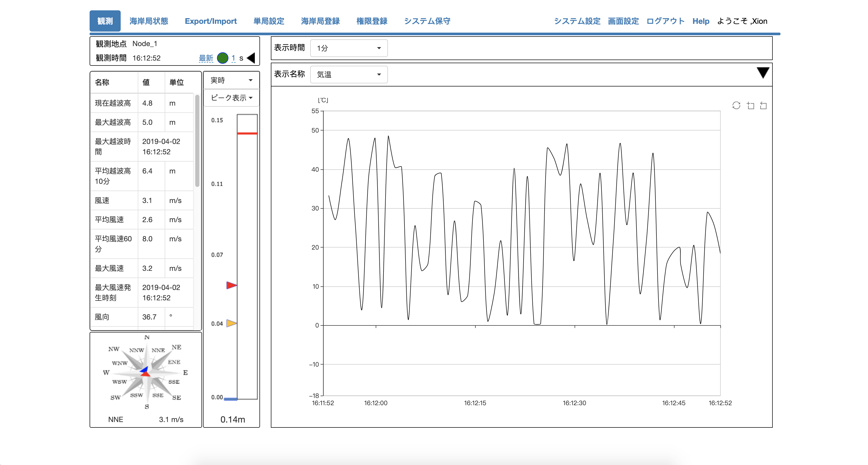Open the 表示名称 気温 dropdown
Screen dimensions: 868x465
pyautogui.click(x=349, y=75)
